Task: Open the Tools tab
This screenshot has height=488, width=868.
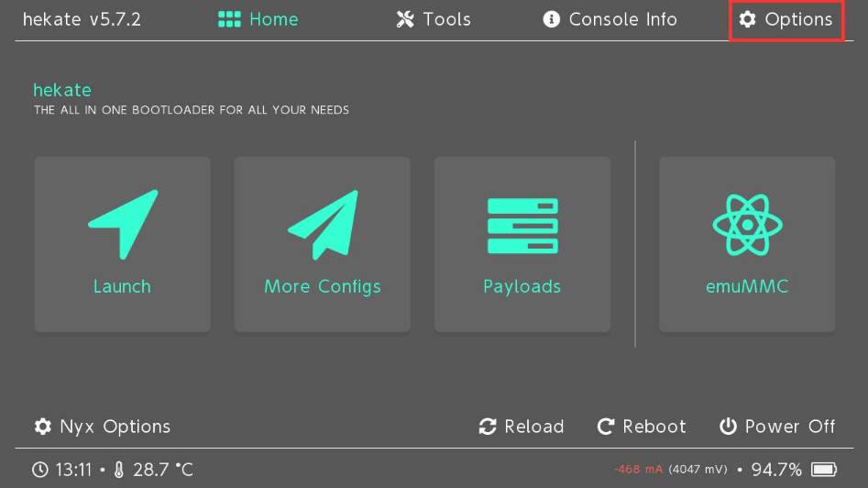Action: point(434,19)
